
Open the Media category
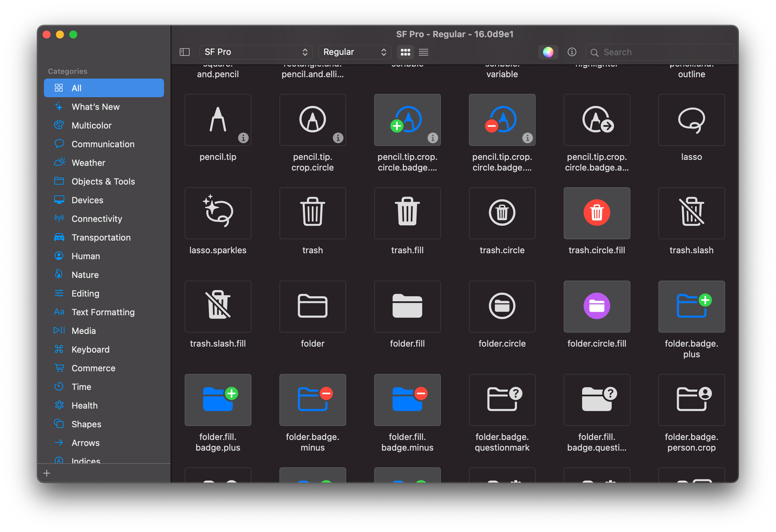click(x=104, y=331)
